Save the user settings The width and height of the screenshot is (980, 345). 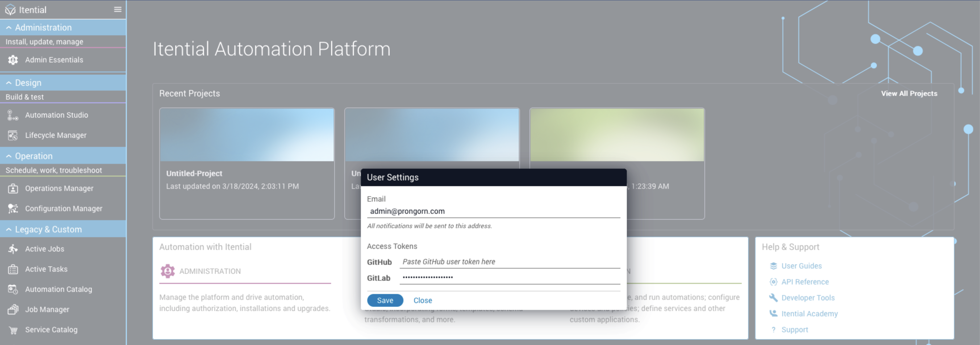(x=385, y=300)
